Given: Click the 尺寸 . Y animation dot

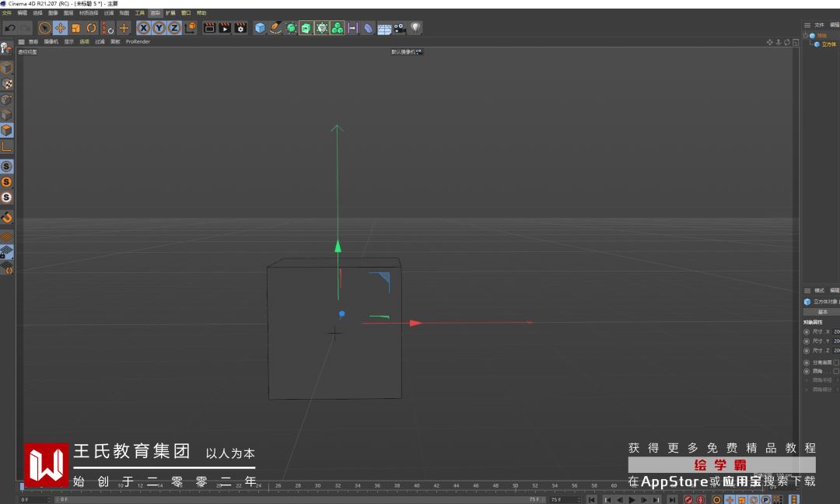Looking at the screenshot, I should tap(807, 341).
